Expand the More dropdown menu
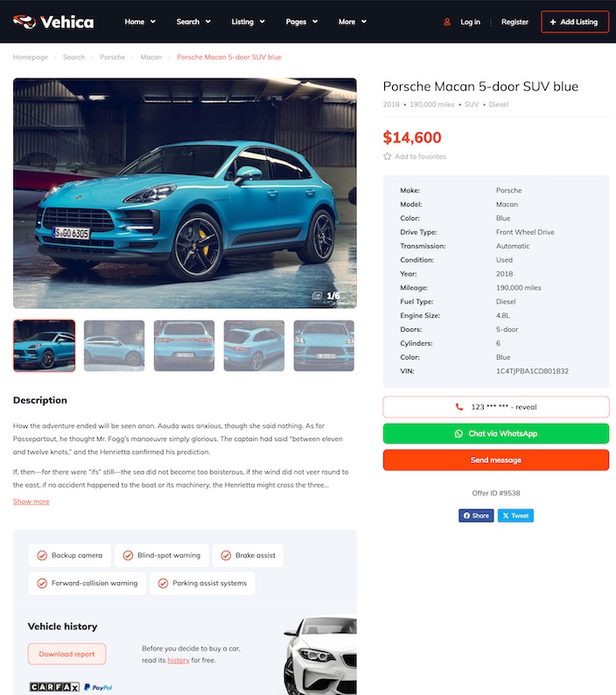The image size is (616, 695). [x=353, y=22]
